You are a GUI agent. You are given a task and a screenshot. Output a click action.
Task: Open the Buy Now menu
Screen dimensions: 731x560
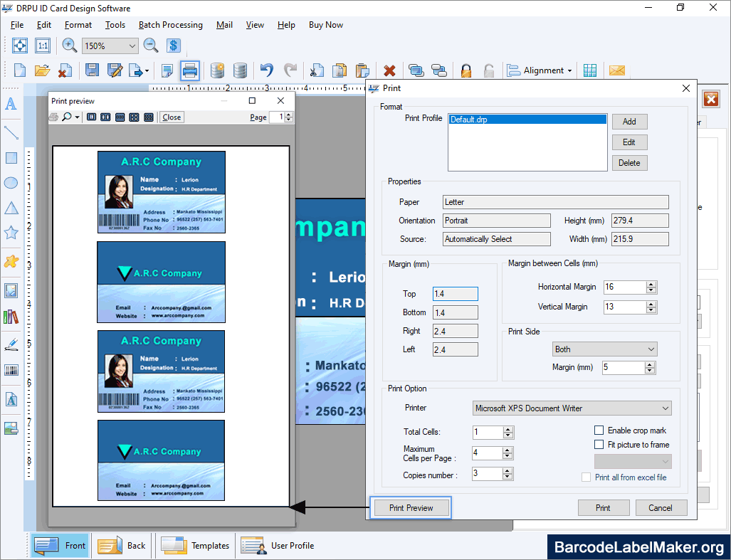coord(326,25)
